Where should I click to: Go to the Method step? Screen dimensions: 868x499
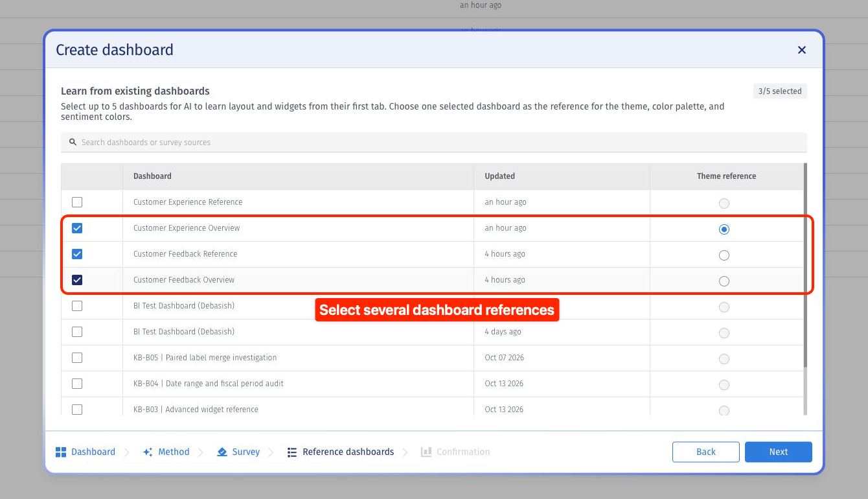coord(166,452)
